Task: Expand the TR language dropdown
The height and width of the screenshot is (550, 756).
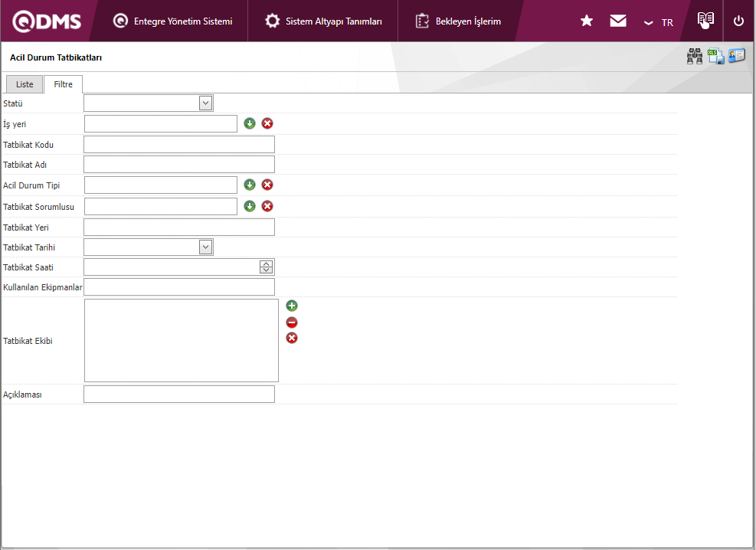Action: (x=659, y=23)
